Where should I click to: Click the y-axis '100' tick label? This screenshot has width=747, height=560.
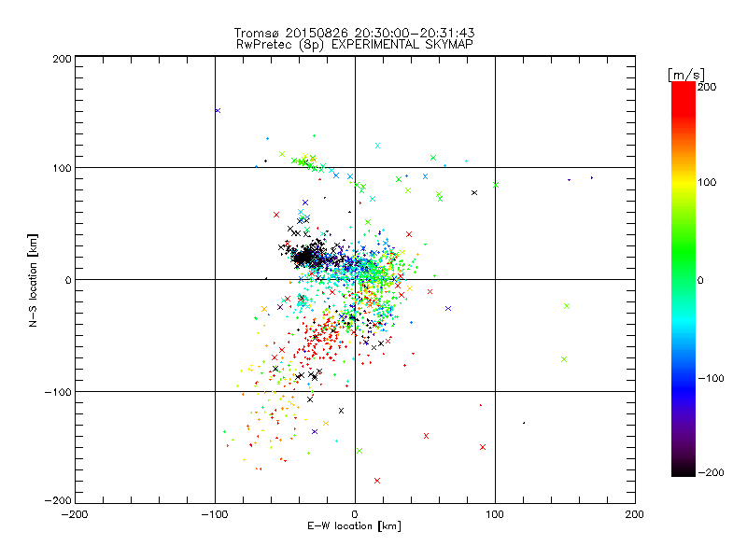pyautogui.click(x=63, y=169)
